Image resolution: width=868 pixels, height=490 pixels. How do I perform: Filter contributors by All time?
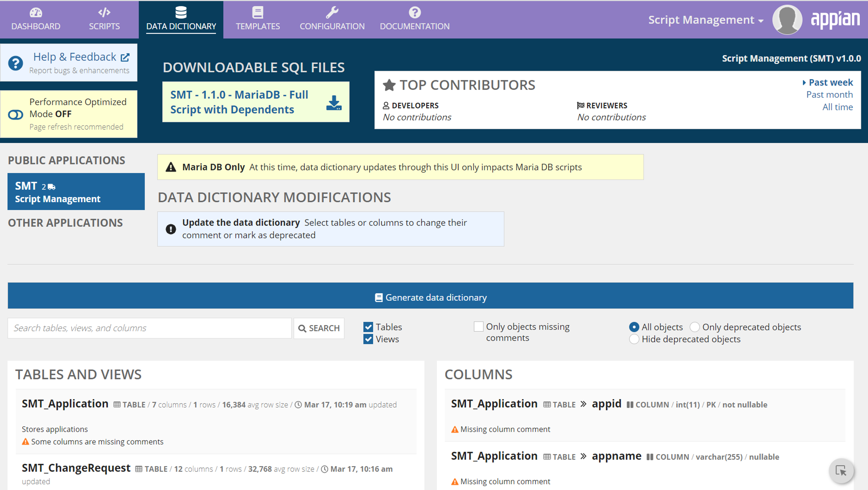[838, 107]
